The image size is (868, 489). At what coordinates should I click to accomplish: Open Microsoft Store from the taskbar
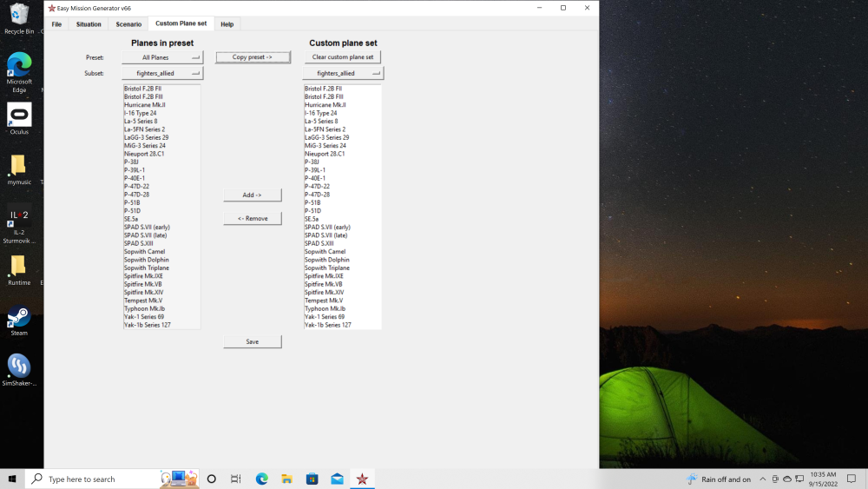[x=312, y=479]
